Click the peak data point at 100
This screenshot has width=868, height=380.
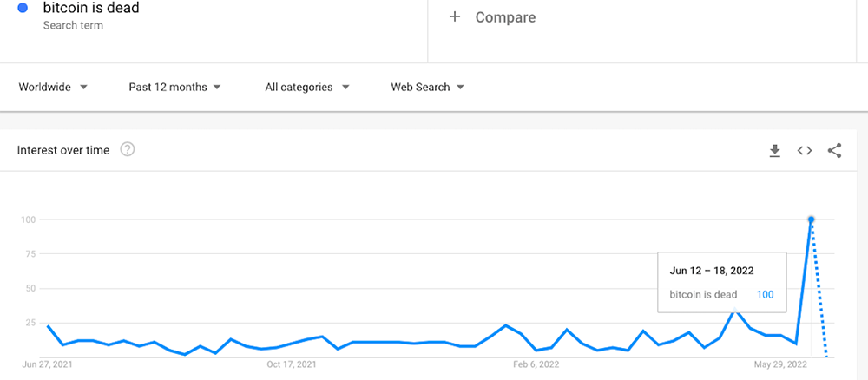[811, 219]
